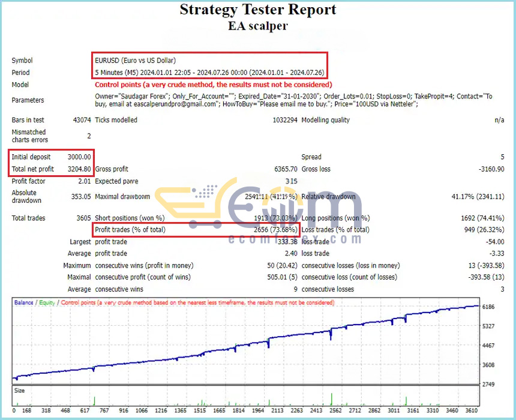516x420 pixels.
Task: Click the 6186 balance axis label
Action: [488, 307]
